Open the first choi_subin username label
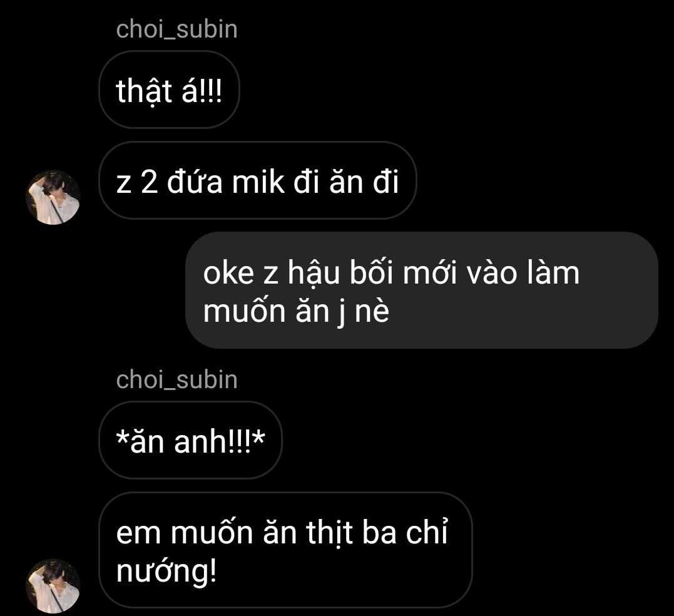Viewport: 674px width, 616px height. (x=176, y=29)
